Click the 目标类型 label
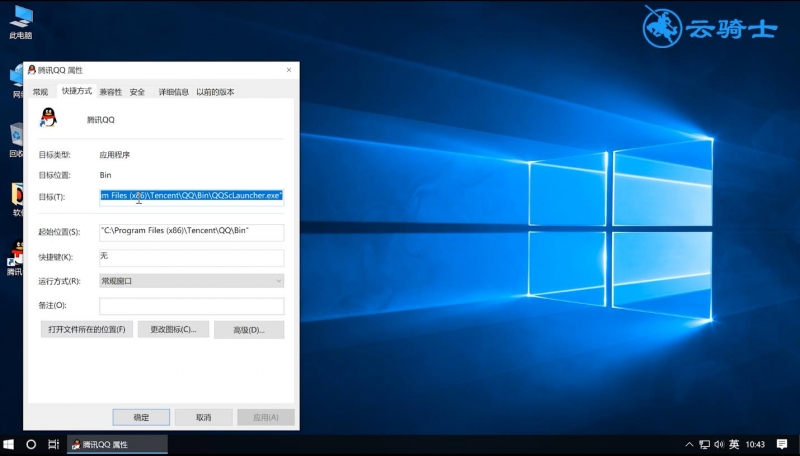The width and height of the screenshot is (800, 456). (x=55, y=155)
